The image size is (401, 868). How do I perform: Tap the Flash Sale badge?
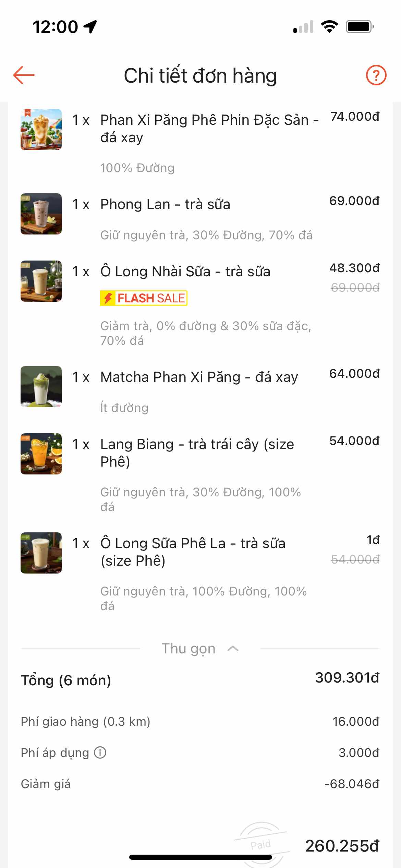(x=144, y=298)
